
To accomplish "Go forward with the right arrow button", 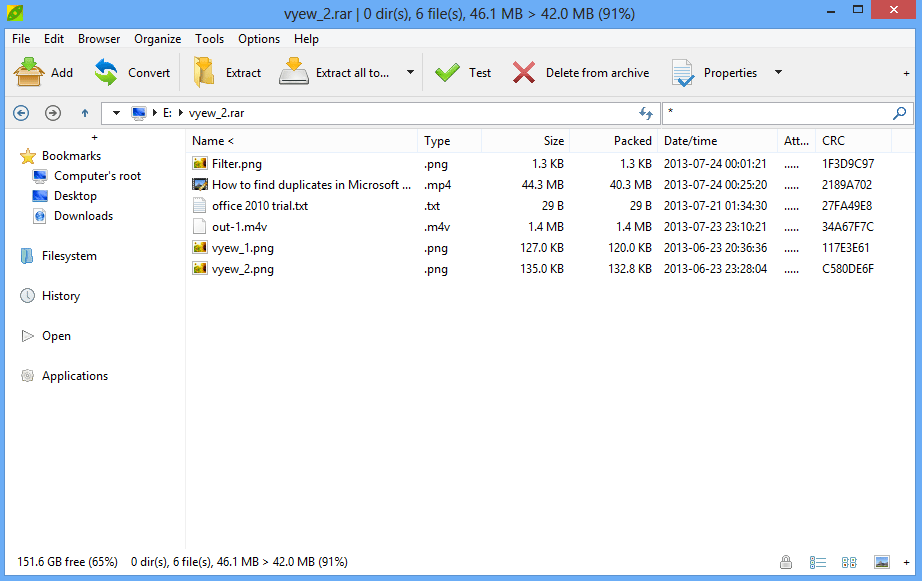I will click(x=53, y=113).
